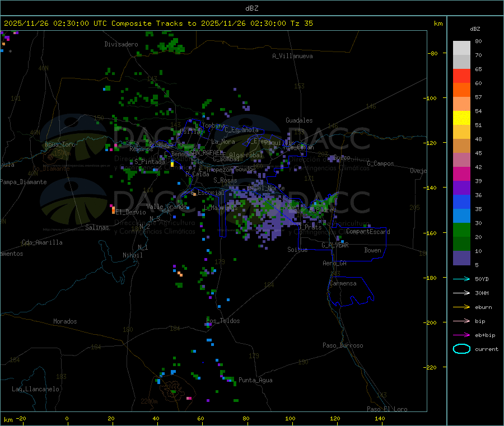504x426 pixels.
Task: Click the 'Carmensa' map label
Action: (x=343, y=283)
